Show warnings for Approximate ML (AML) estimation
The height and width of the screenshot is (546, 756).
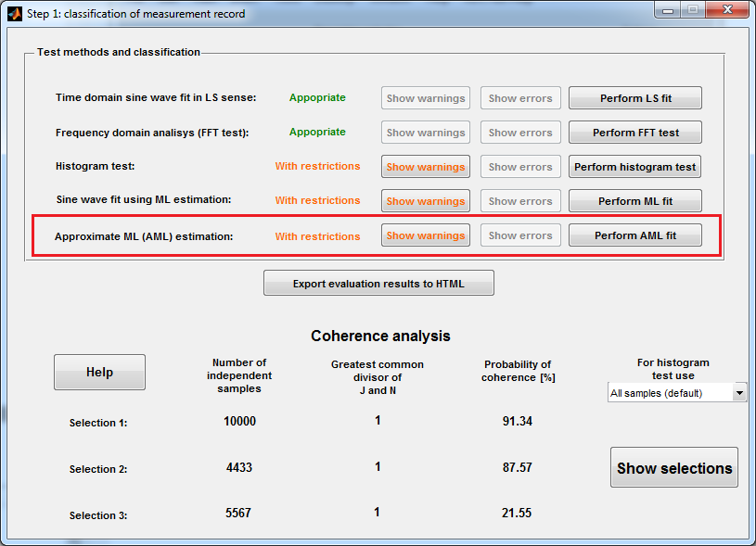click(426, 235)
